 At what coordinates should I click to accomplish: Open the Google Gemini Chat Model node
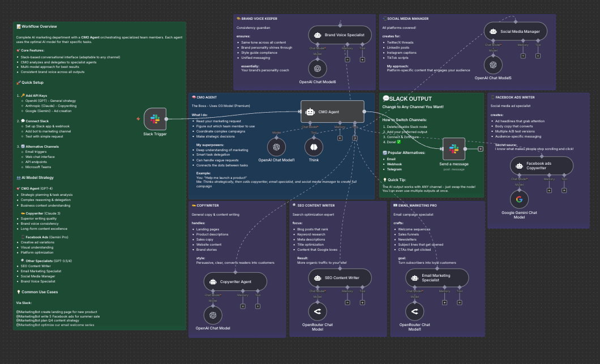519,199
